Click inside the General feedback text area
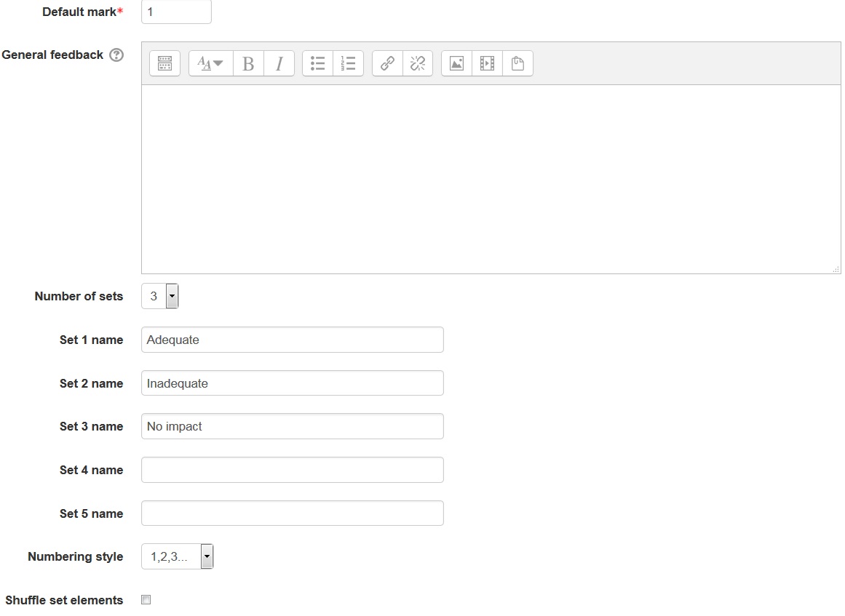This screenshot has width=845, height=616. 491,179
